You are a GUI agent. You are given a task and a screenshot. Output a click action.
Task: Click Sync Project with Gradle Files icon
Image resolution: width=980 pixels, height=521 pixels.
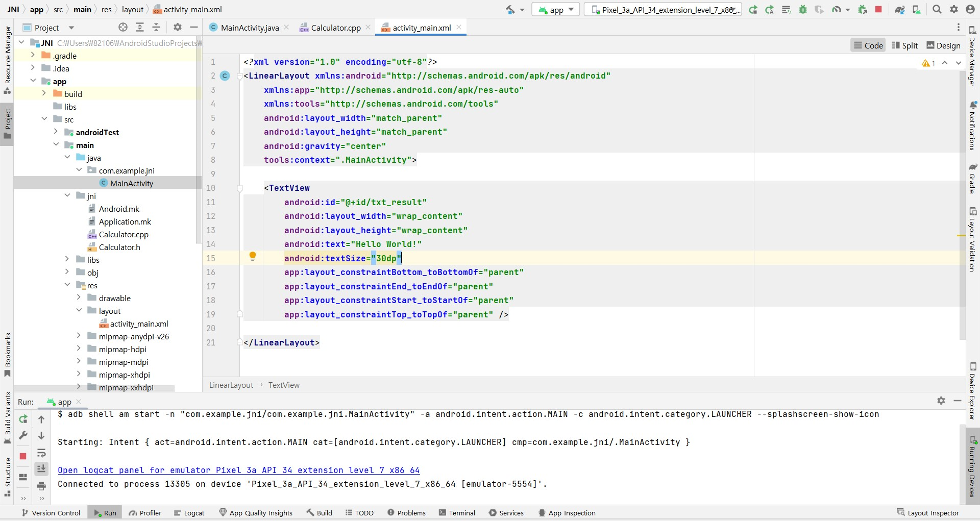[900, 10]
